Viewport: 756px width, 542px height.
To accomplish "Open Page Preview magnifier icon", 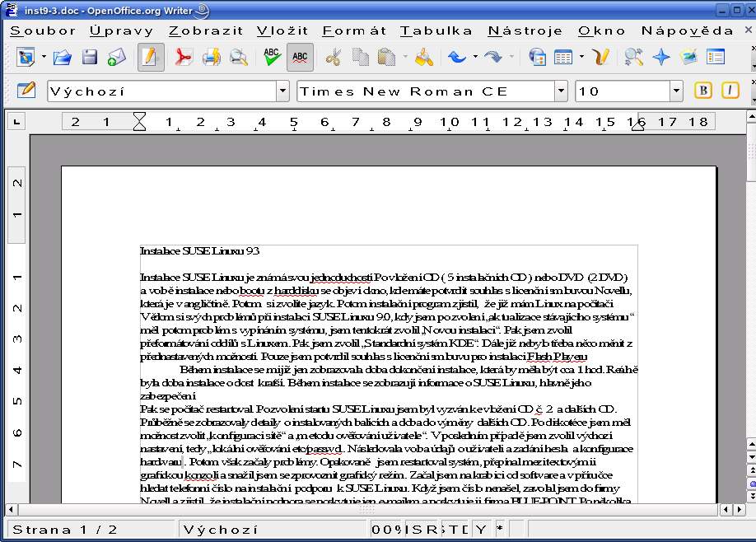I will click(238, 57).
